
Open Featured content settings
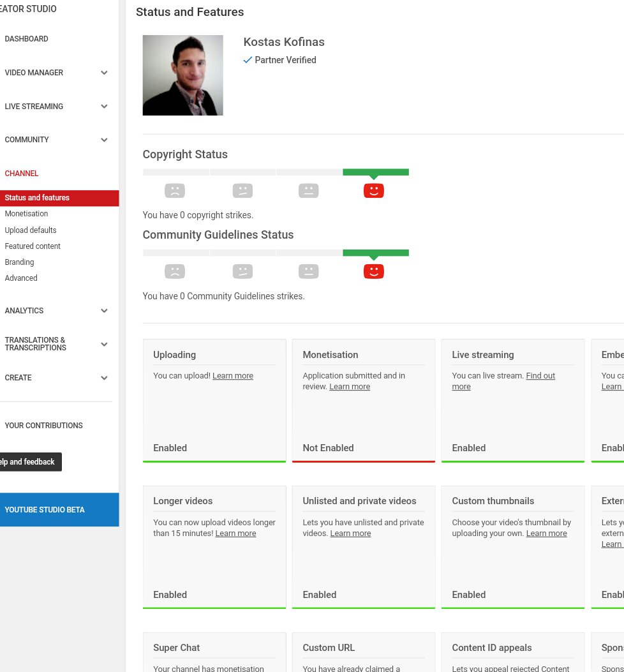33,246
